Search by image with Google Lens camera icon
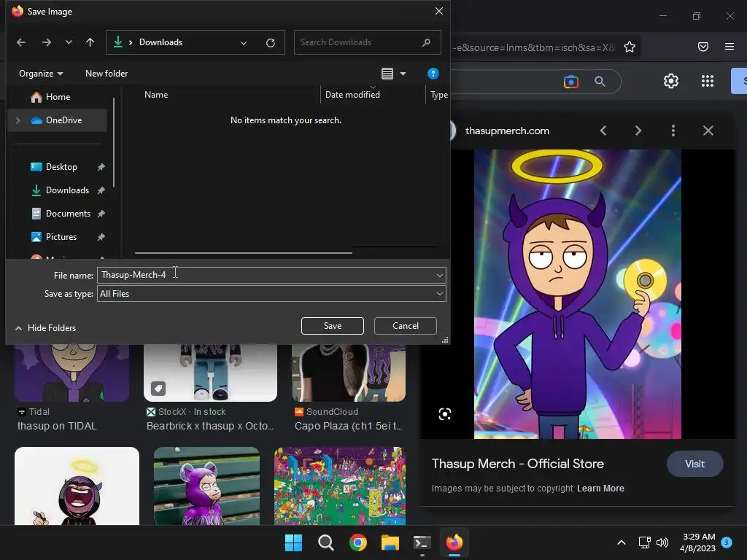The image size is (747, 560). [570, 82]
